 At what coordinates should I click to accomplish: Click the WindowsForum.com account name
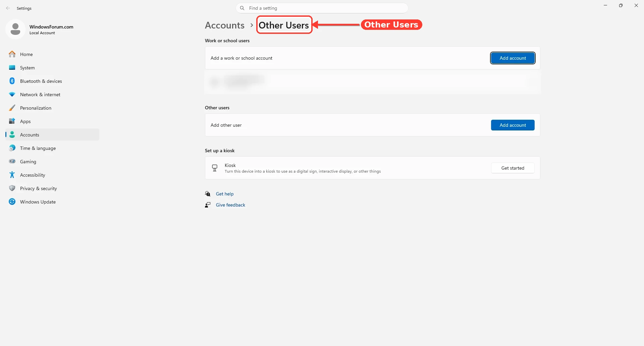[51, 27]
